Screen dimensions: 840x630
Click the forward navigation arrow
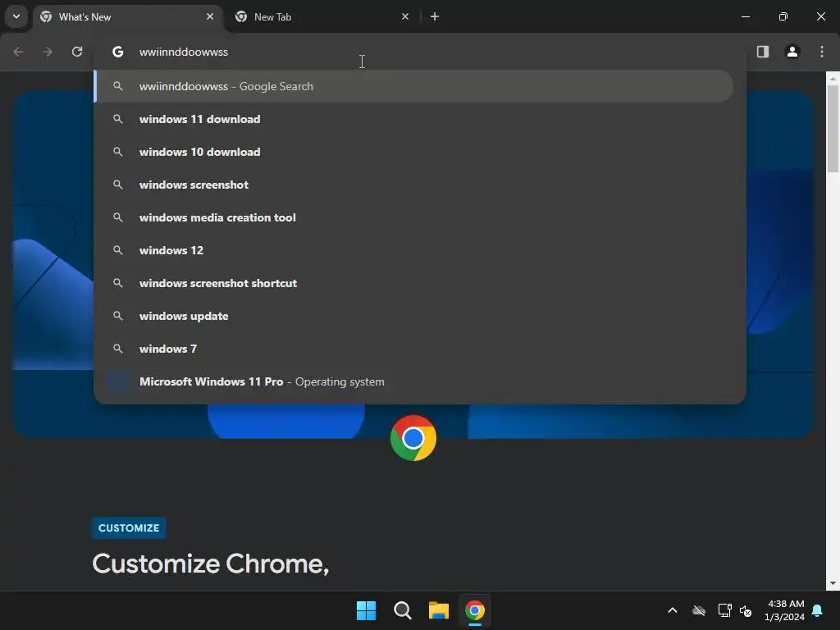(x=48, y=52)
